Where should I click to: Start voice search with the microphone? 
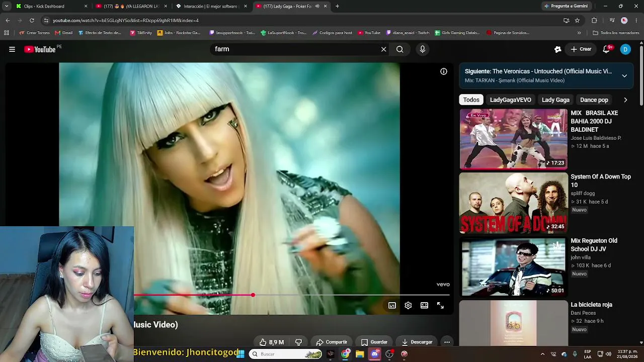click(x=423, y=49)
